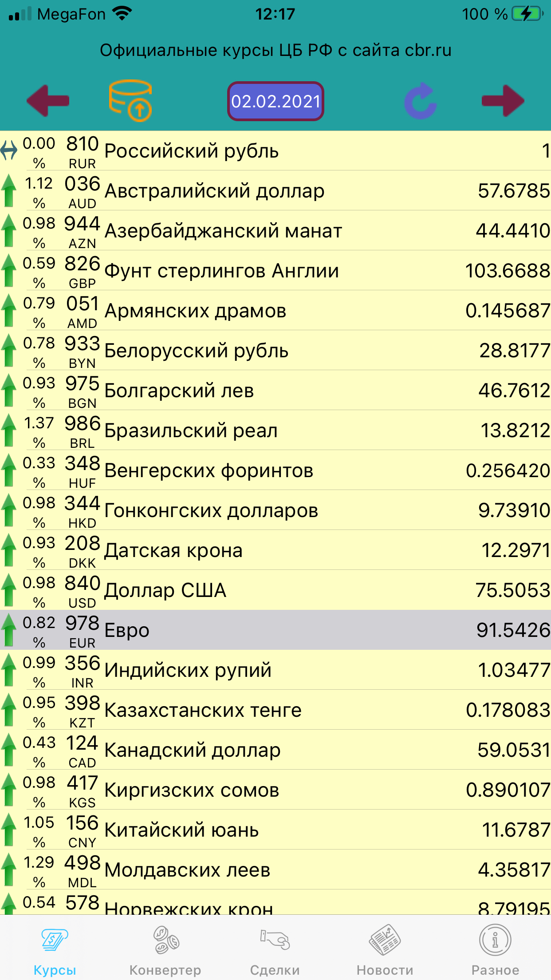Tap the currency code 398 KZT
The width and height of the screenshot is (551, 980).
pos(83,711)
